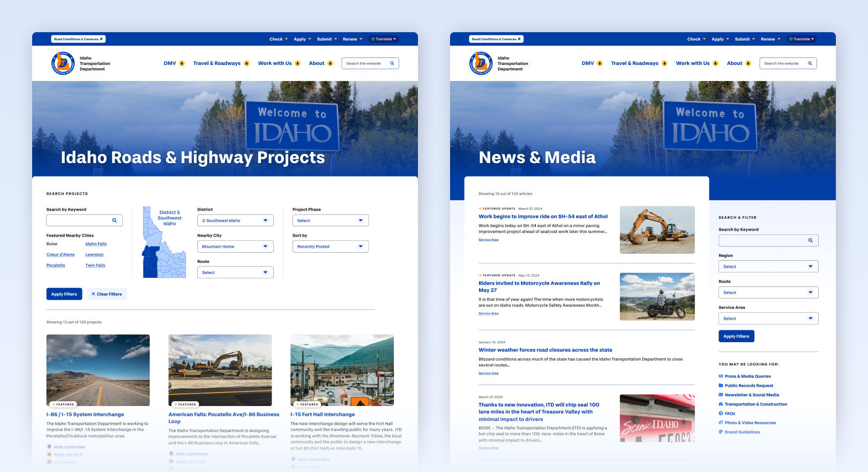The width and height of the screenshot is (868, 472).
Task: Open the Sort by Recently Posted dropdown
Action: pyautogui.click(x=331, y=247)
